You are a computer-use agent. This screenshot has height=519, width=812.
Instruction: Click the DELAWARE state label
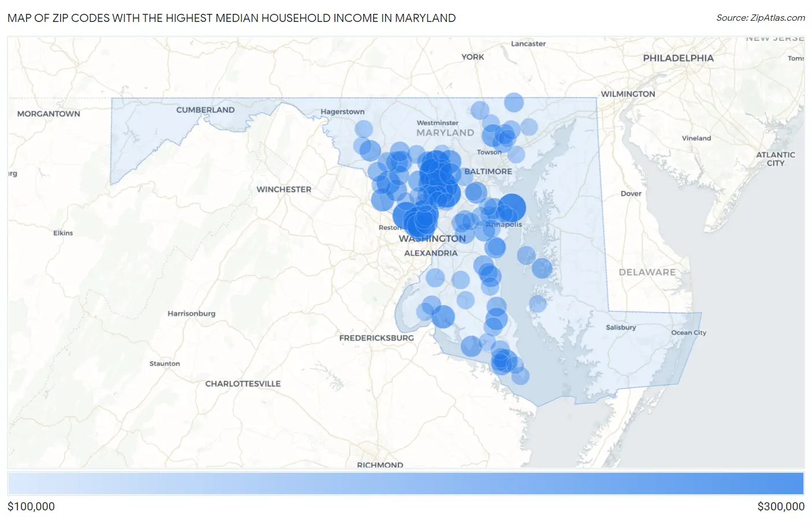point(647,272)
